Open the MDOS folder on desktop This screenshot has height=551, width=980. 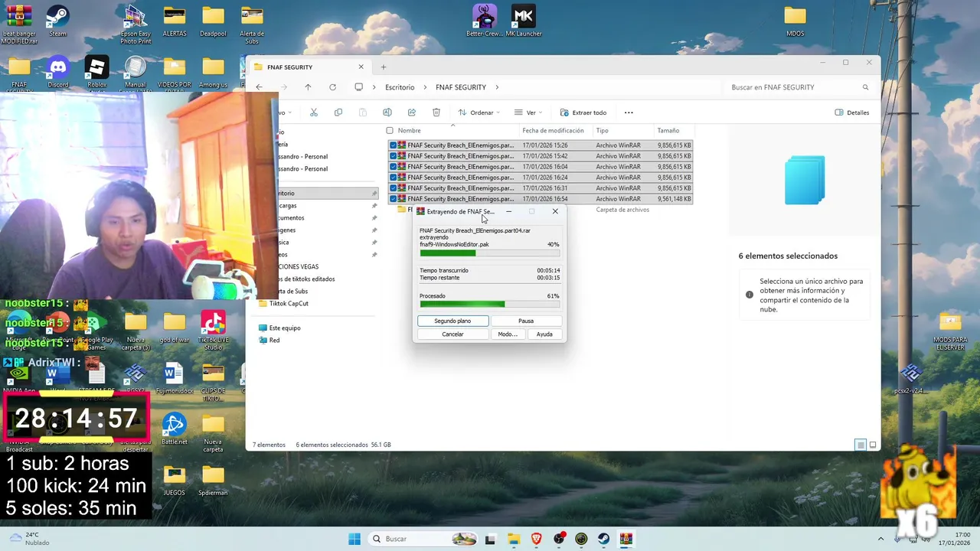point(795,21)
